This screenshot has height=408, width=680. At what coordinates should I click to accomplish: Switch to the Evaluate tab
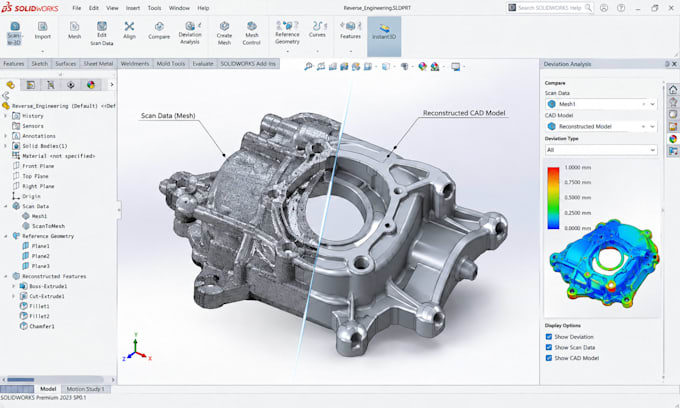coord(203,64)
